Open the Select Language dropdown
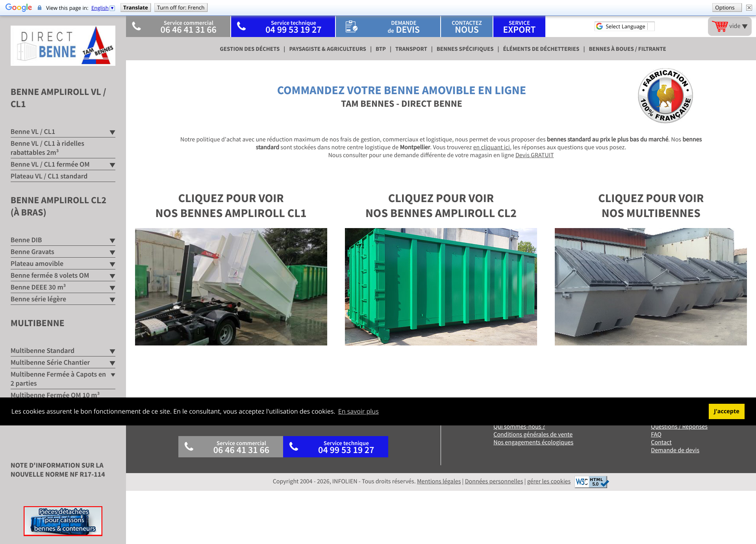Viewport: 756px width, 544px height. (x=624, y=26)
